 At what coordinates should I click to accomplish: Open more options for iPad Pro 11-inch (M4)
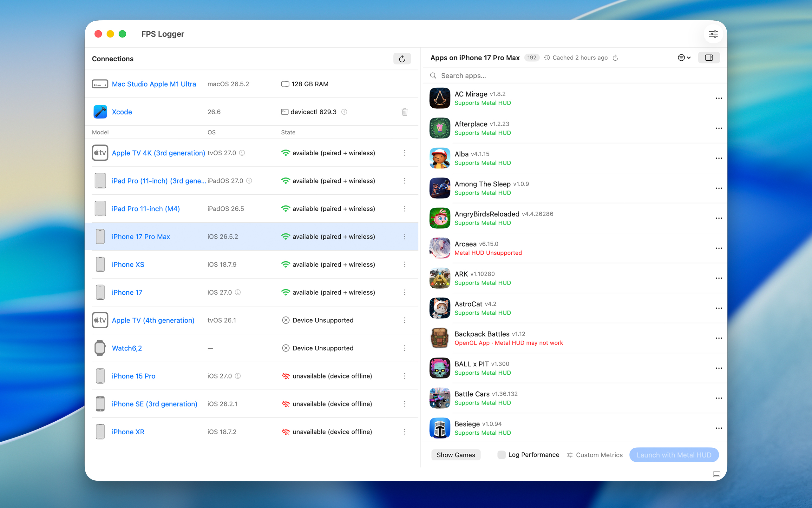pos(405,209)
